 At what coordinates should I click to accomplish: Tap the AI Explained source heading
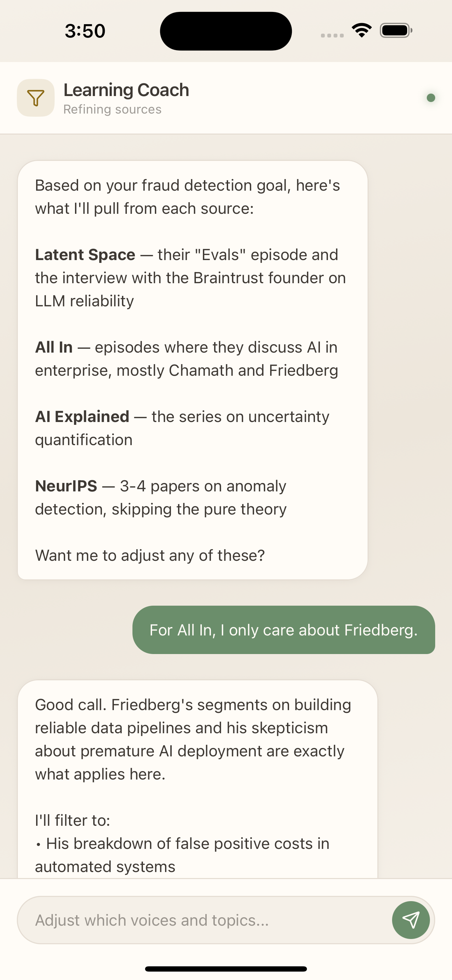point(82,417)
